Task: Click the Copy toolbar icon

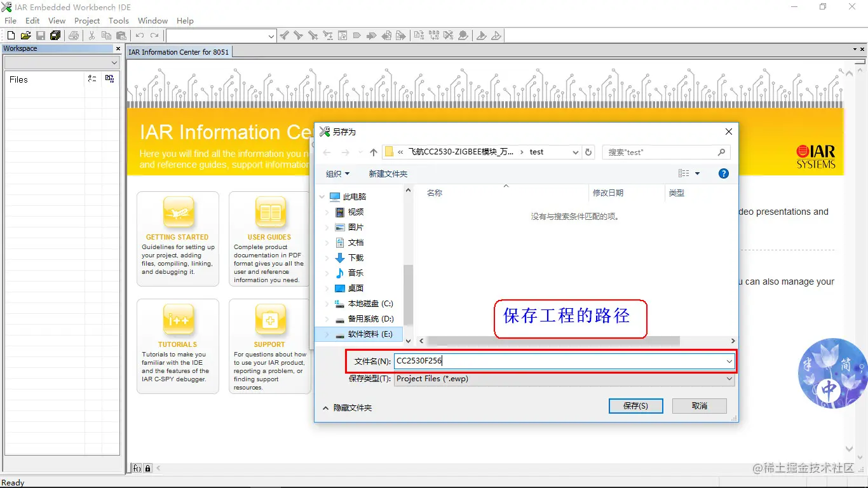Action: (x=106, y=36)
